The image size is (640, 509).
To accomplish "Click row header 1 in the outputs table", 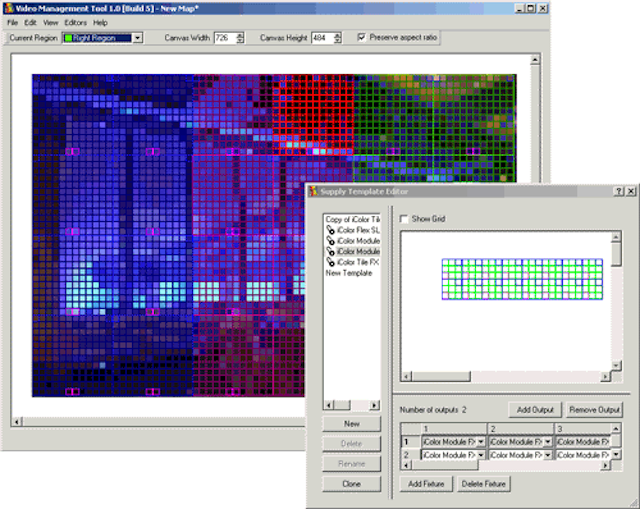I will click(411, 442).
